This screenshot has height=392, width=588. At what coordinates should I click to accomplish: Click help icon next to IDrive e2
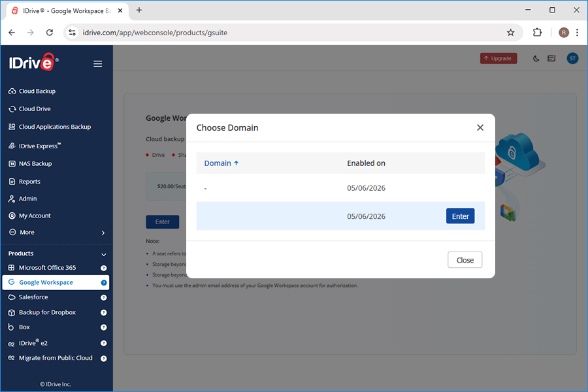coord(103,343)
